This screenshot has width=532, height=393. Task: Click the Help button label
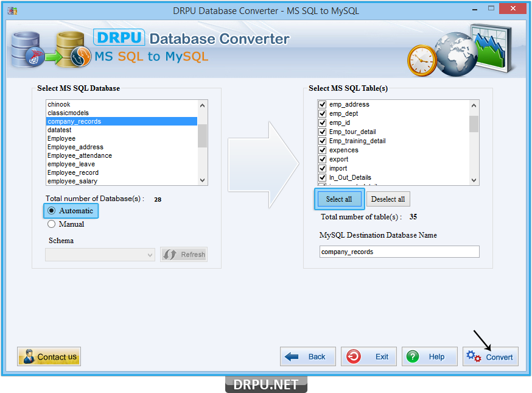(x=436, y=357)
